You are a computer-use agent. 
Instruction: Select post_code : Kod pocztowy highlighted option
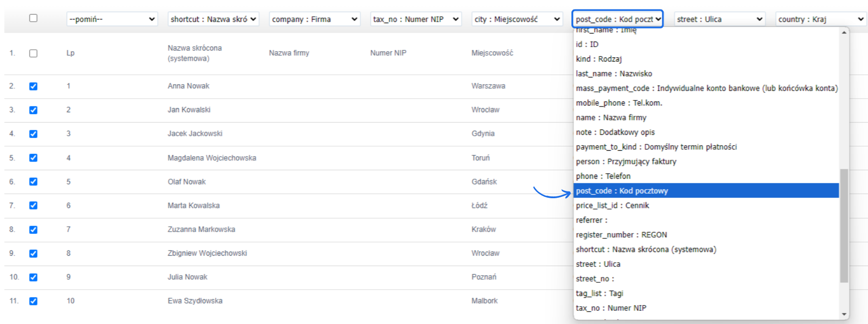[x=706, y=191]
